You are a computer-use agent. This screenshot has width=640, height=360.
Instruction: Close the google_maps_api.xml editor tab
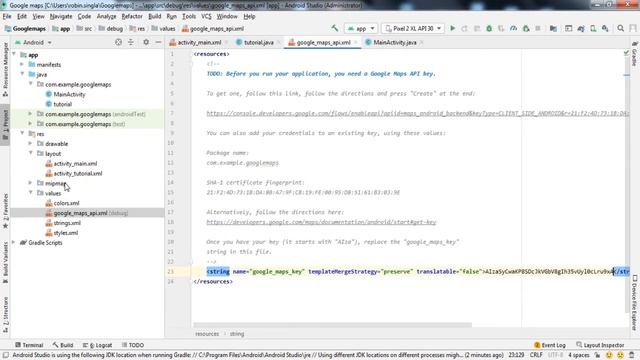coord(356,42)
